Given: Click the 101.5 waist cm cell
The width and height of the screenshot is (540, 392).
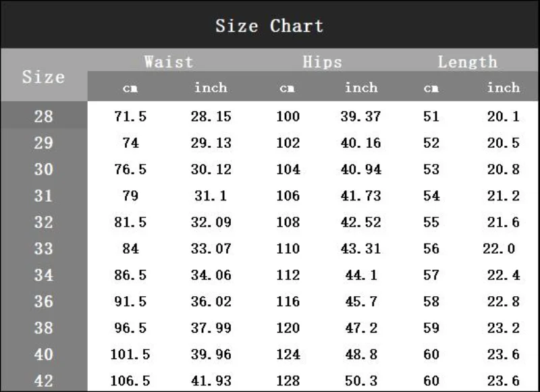Looking at the screenshot, I should (x=130, y=354).
